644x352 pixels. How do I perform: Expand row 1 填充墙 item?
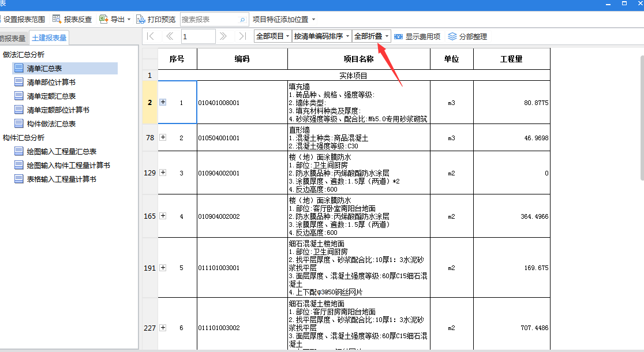pyautogui.click(x=163, y=102)
